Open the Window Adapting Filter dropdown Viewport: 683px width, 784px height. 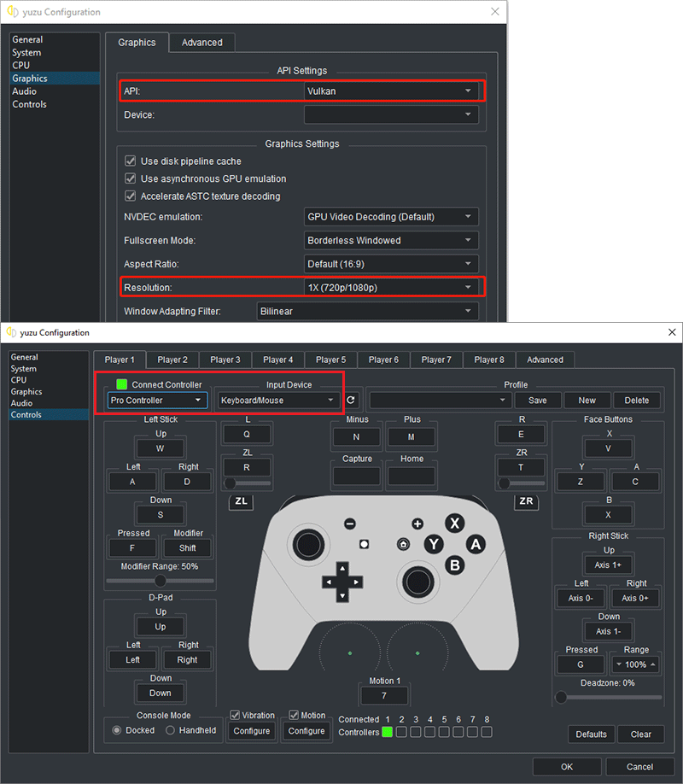pos(367,311)
